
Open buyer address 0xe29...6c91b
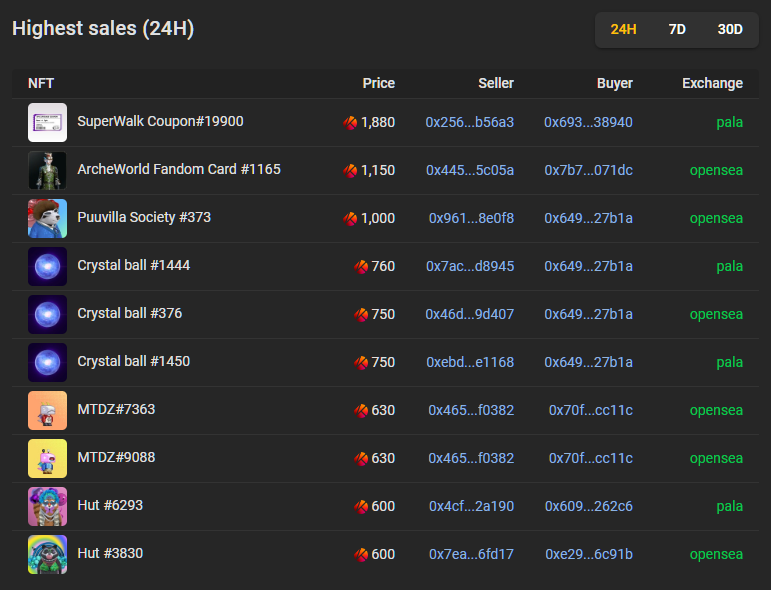[589, 555]
